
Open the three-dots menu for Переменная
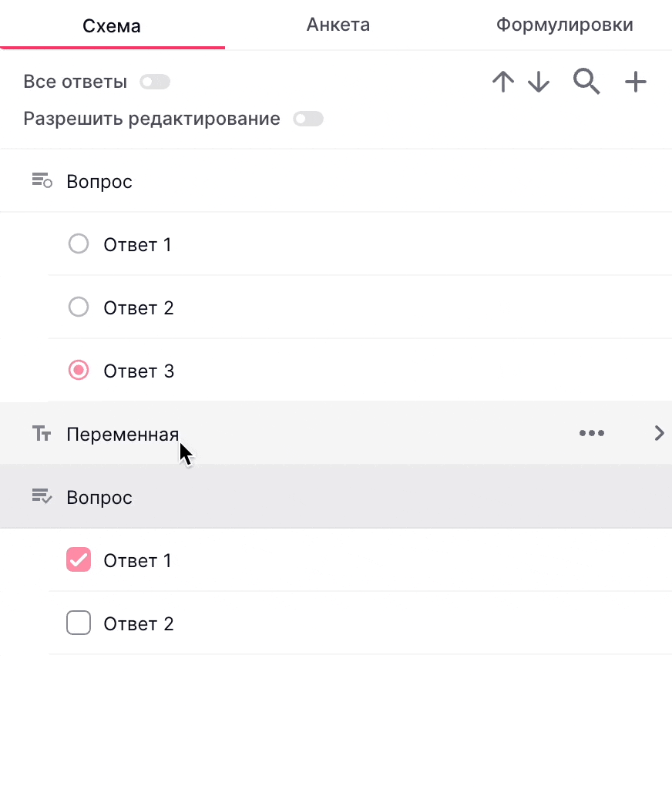click(591, 433)
